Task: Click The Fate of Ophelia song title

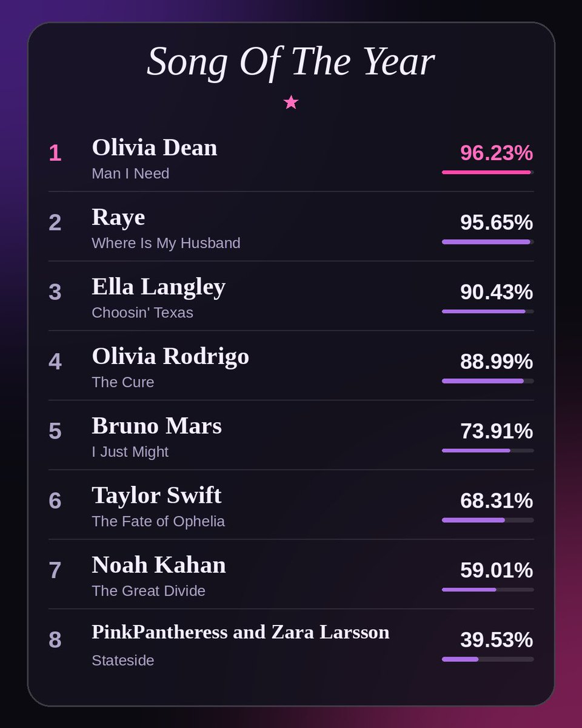Action: 158,521
